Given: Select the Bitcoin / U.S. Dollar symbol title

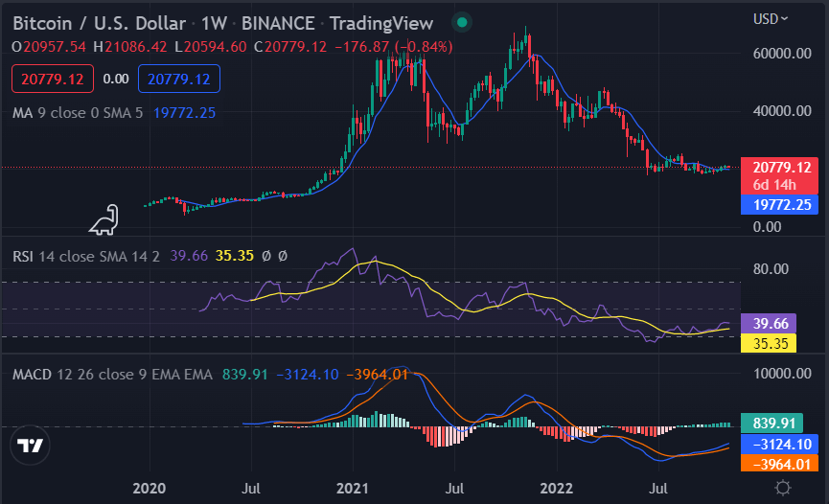Looking at the screenshot, I should pos(99,23).
